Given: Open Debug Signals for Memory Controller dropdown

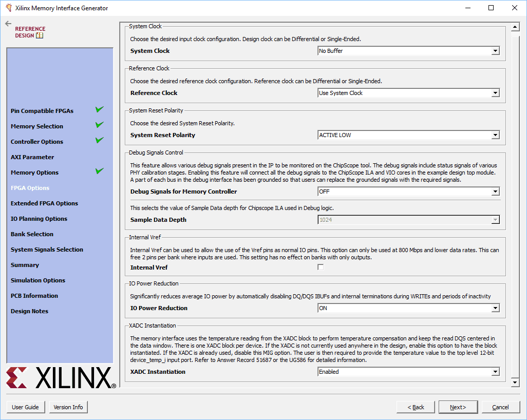Looking at the screenshot, I should (x=408, y=192).
